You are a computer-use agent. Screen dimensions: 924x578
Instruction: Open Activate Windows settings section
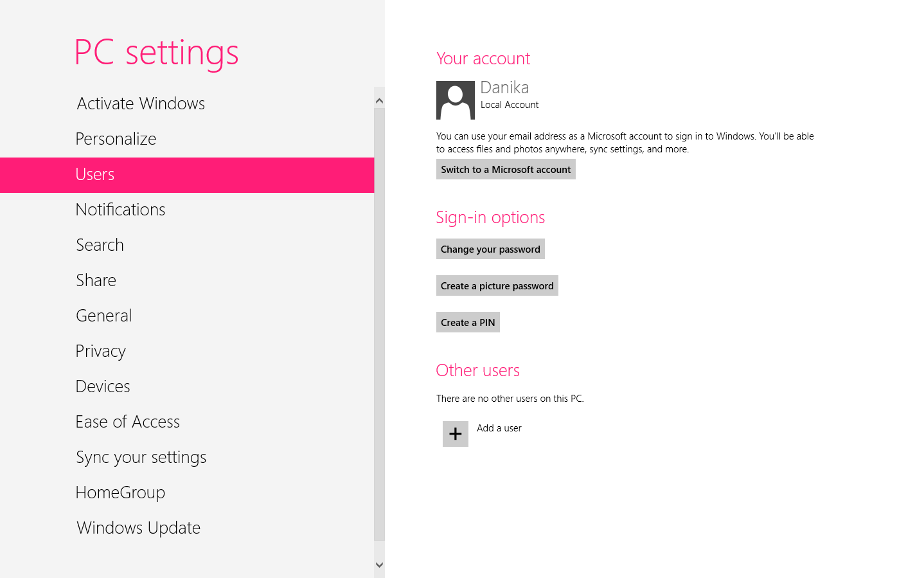click(x=141, y=104)
